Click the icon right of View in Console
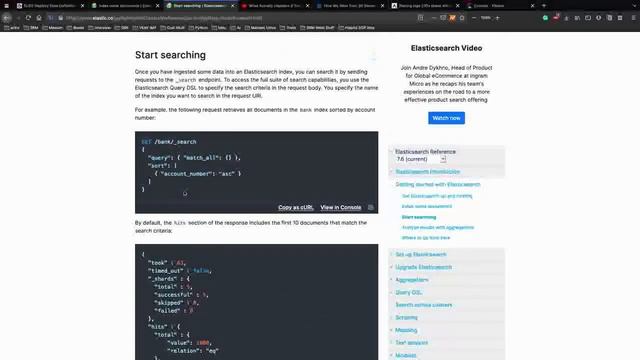The width and height of the screenshot is (640, 360). click(x=371, y=207)
